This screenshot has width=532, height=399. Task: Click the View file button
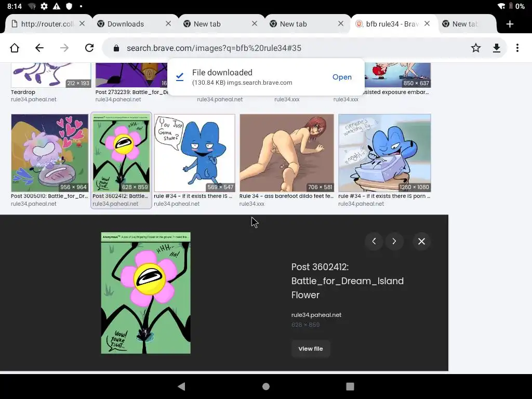pos(311,349)
